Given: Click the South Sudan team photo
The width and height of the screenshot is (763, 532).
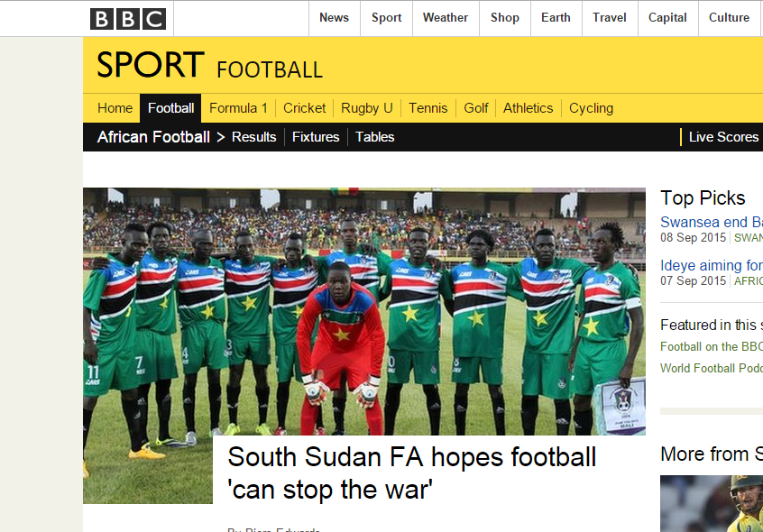Looking at the screenshot, I should click(364, 311).
